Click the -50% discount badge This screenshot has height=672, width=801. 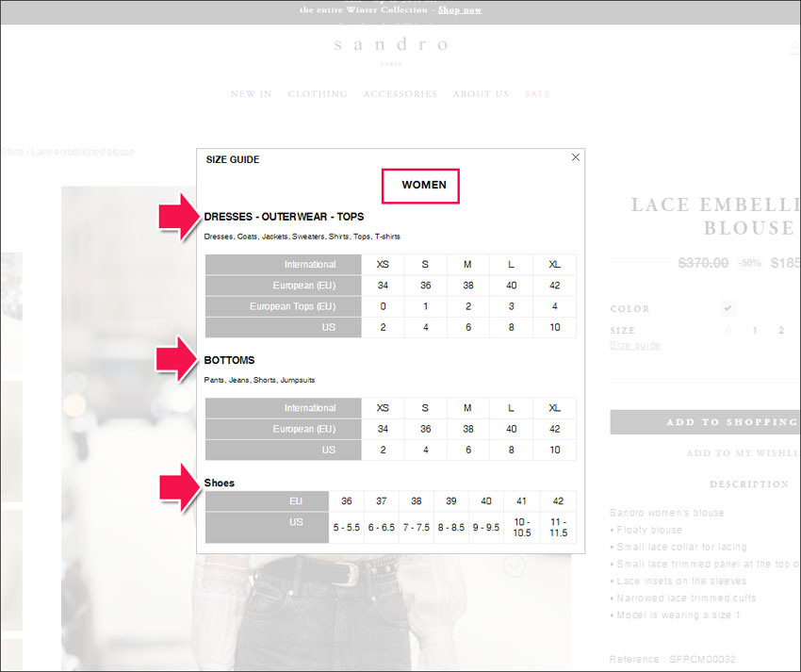[749, 263]
